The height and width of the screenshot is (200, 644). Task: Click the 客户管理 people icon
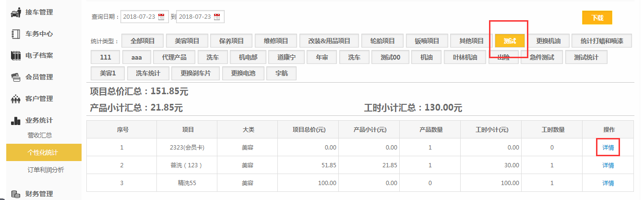(15, 99)
